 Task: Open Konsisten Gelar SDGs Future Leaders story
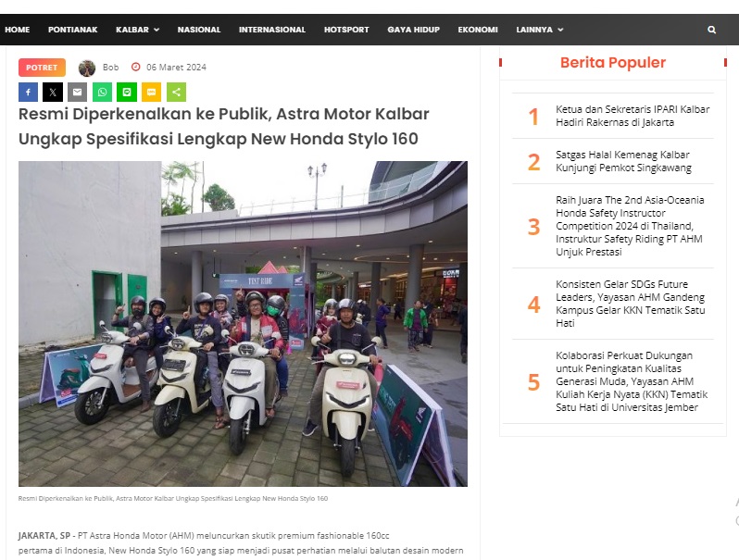pos(630,304)
